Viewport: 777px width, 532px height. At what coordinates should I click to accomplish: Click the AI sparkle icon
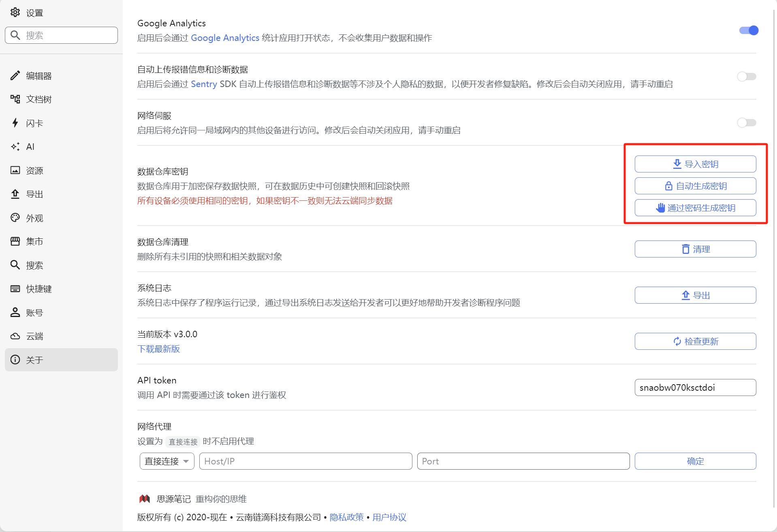coord(15,147)
